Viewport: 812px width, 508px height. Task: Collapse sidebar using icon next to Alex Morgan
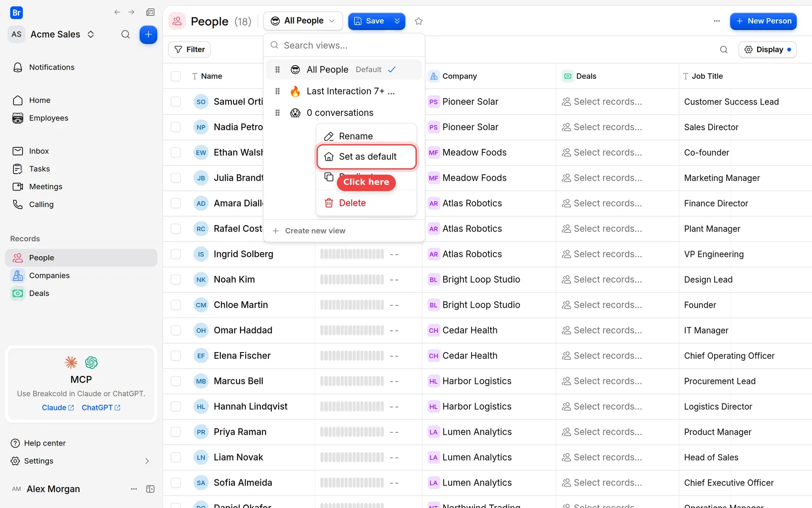[150, 489]
